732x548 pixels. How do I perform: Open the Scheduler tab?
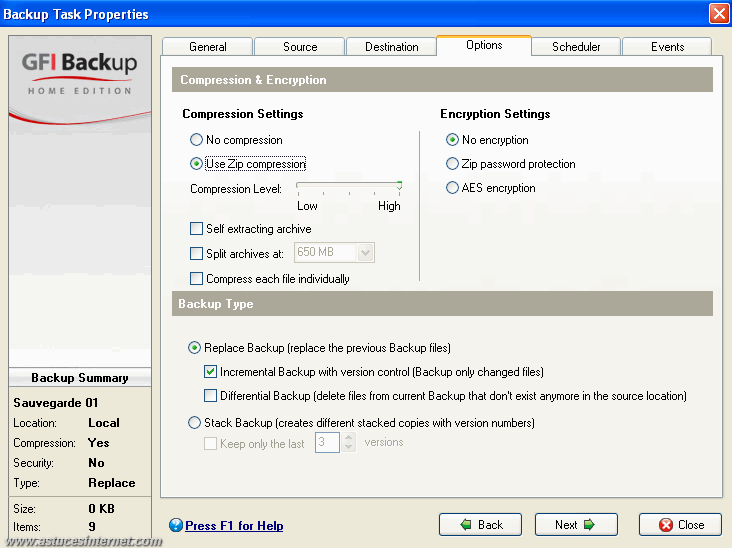tap(576, 47)
